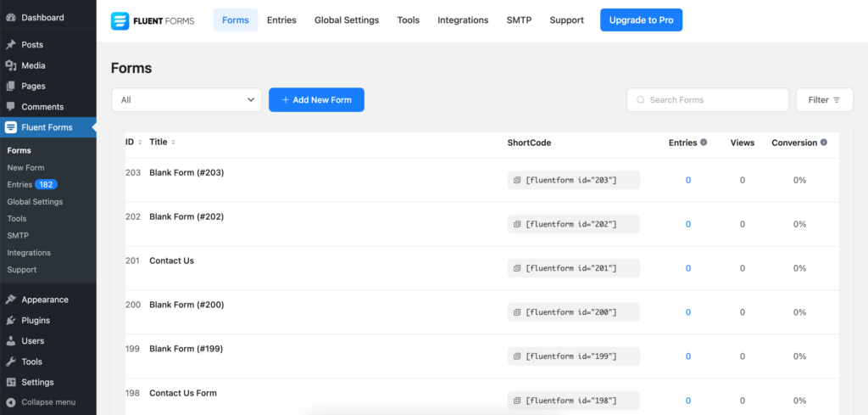
Task: Click entries count 0 for form 201
Action: pos(688,268)
